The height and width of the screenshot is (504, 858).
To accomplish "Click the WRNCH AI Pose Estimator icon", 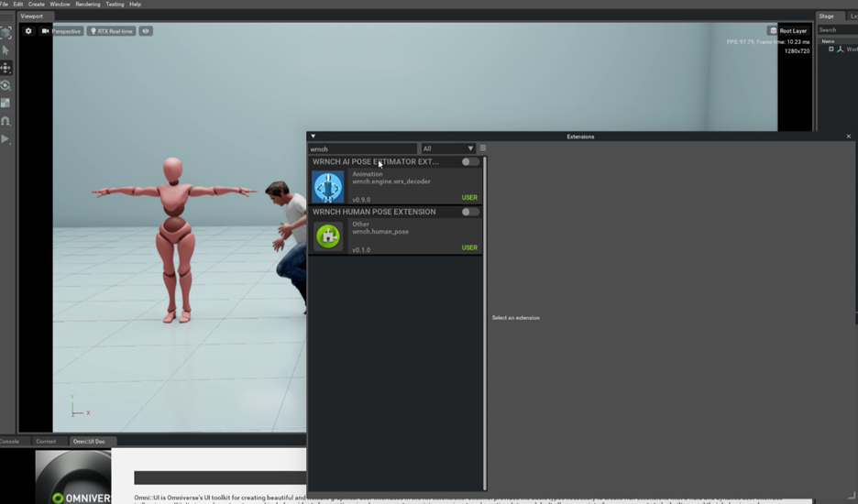I will click(328, 186).
